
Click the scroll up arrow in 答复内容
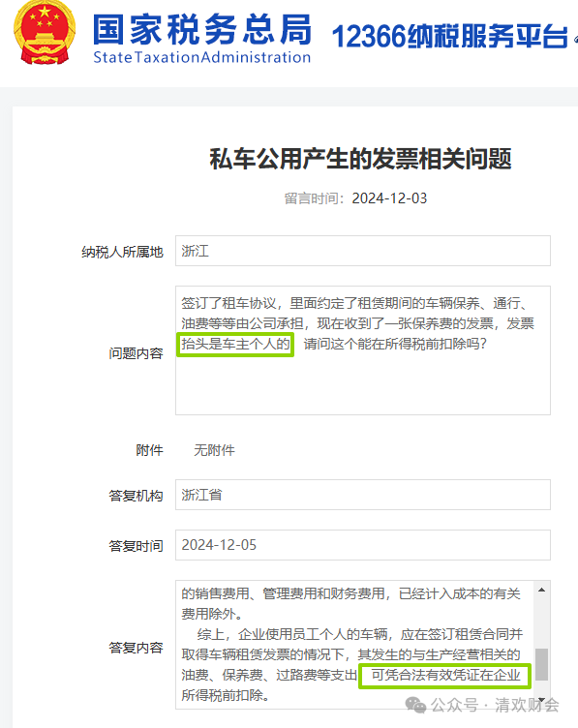tap(541, 590)
